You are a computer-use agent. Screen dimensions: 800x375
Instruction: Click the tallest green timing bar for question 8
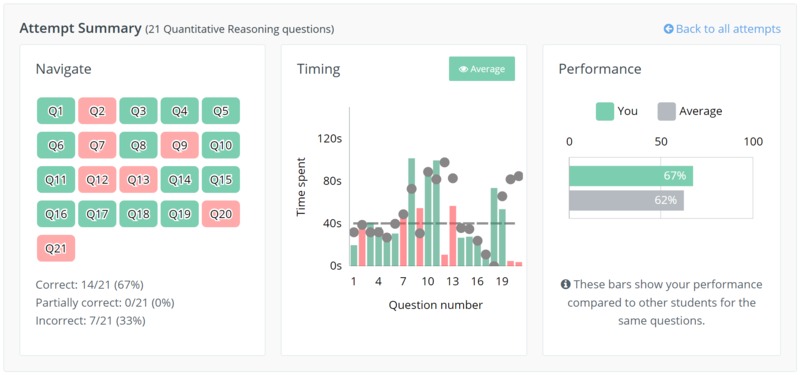(411, 212)
